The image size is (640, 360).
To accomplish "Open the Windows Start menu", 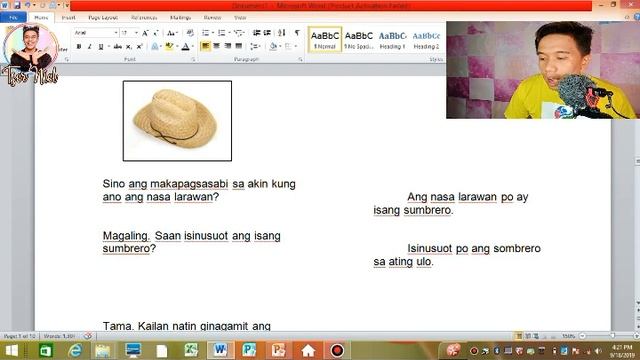I will click(12, 350).
